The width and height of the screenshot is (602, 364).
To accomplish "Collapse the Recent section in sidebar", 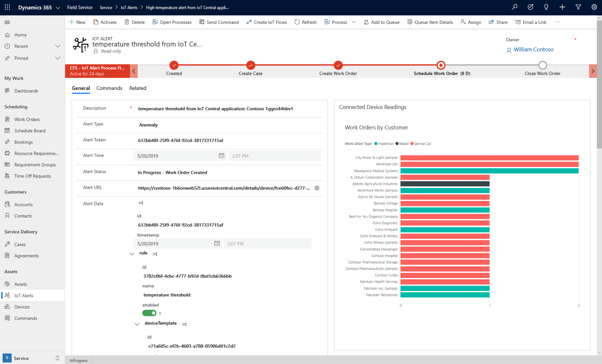I will 57,46.
